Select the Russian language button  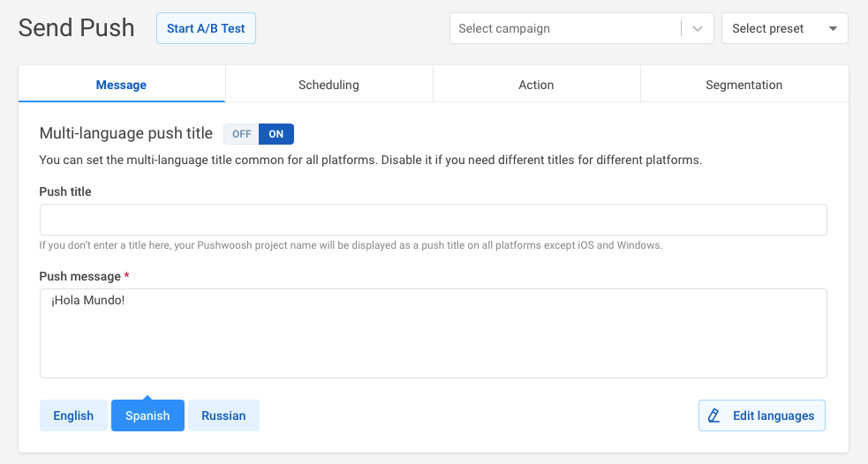coord(223,415)
